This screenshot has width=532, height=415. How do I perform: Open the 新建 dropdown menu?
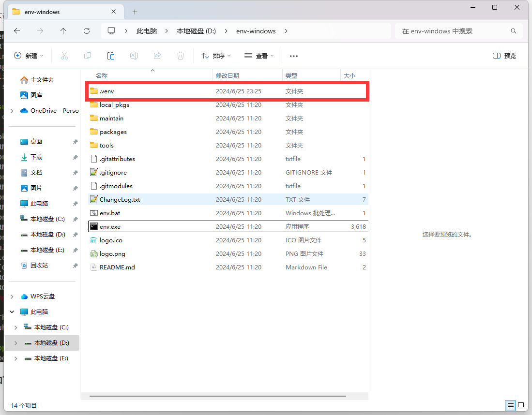coord(29,56)
